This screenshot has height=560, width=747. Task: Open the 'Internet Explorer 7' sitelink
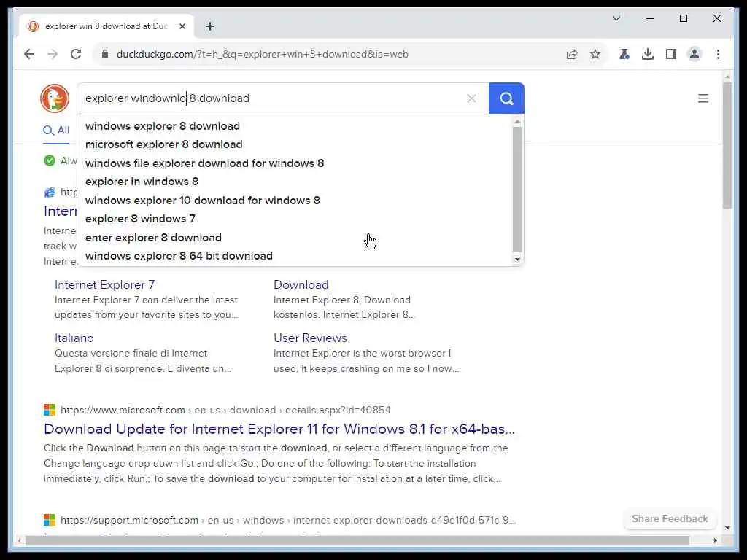104,285
